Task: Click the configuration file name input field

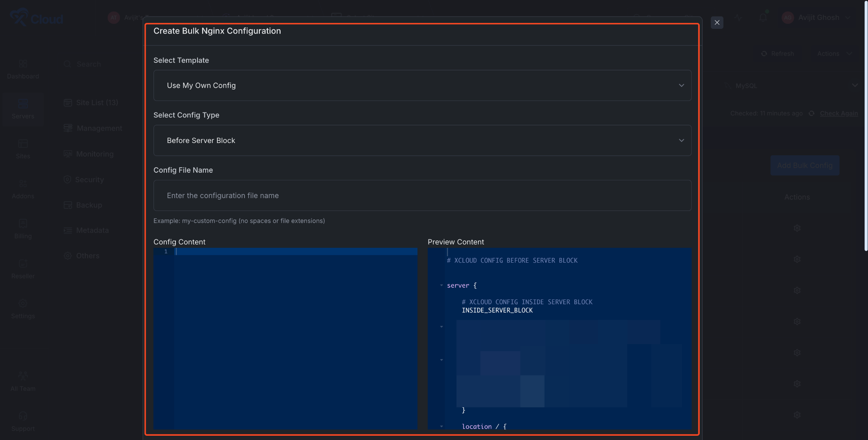Action: [422, 196]
